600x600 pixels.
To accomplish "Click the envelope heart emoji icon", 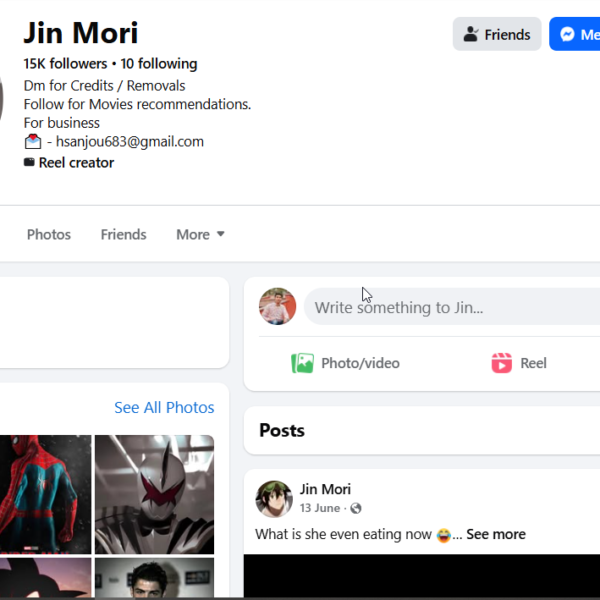I will 33,142.
